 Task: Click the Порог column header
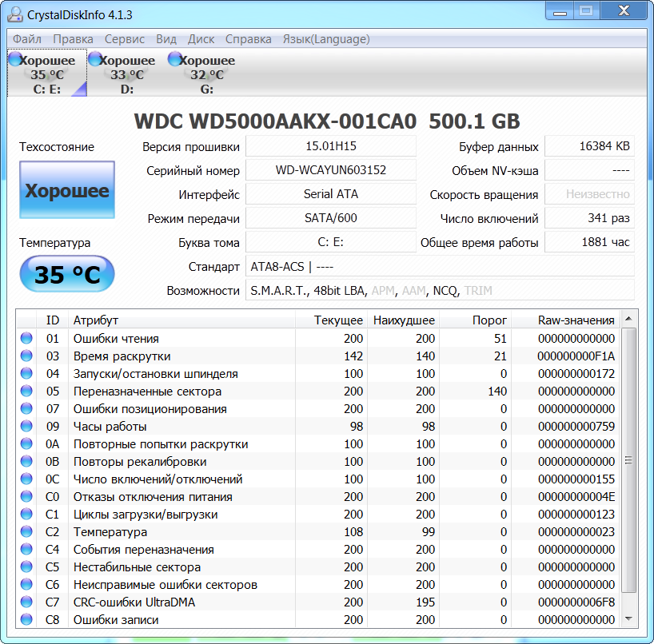[x=475, y=320]
